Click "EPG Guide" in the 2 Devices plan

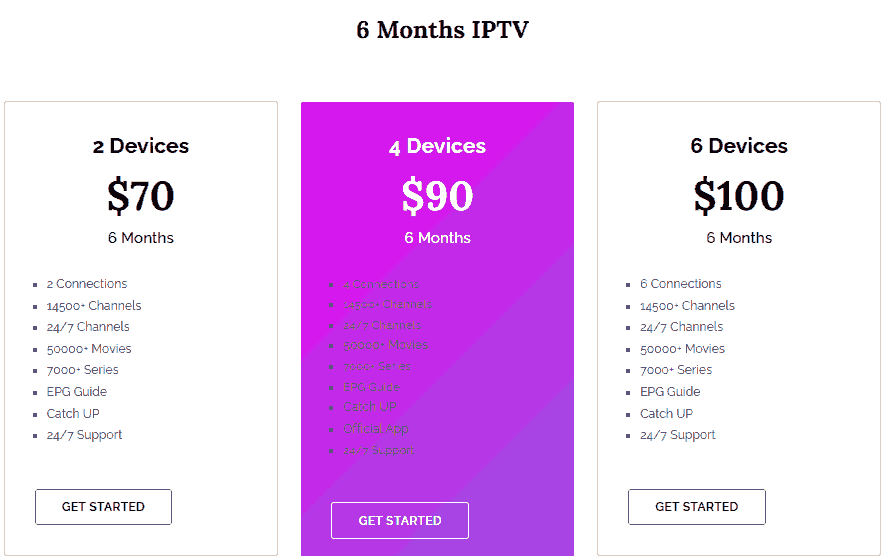point(77,392)
